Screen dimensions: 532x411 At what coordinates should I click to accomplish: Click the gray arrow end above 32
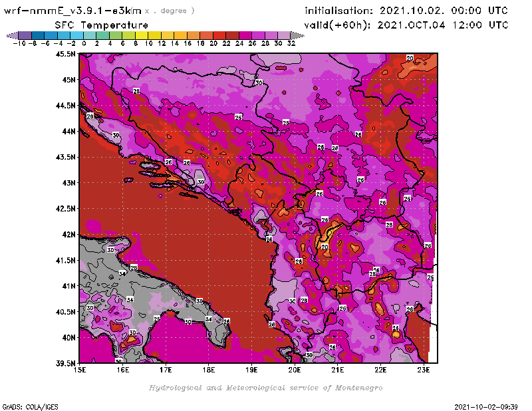[295, 35]
